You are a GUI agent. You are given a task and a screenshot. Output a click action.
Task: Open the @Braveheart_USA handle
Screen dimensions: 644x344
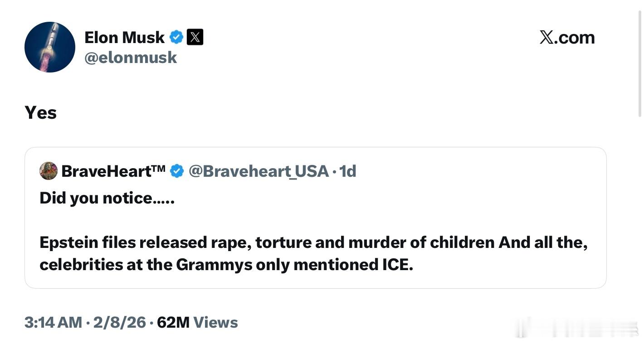[x=258, y=171]
